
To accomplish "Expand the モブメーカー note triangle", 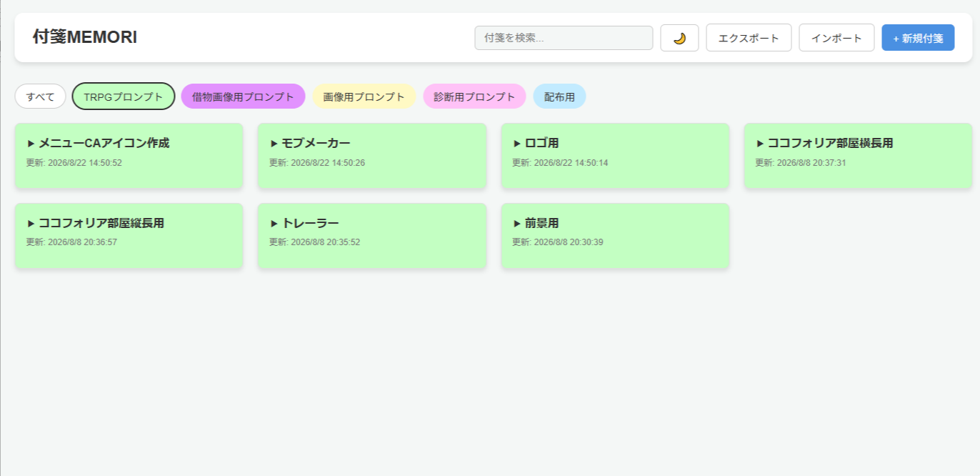I will tap(274, 143).
